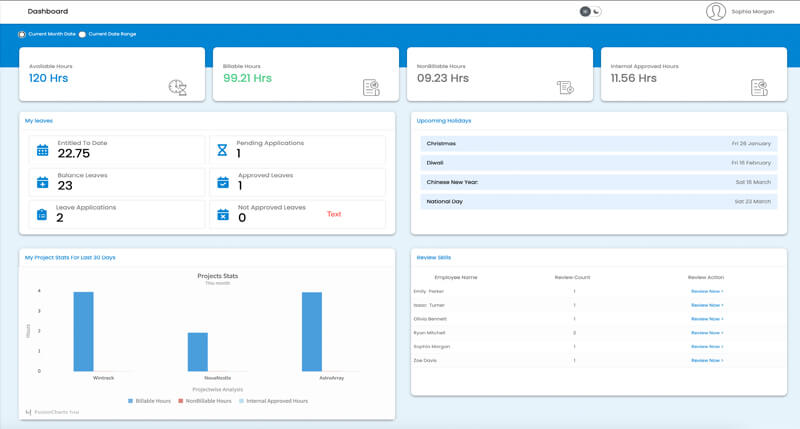Toggle Billable Hours legend in chart
The image size is (800, 429).
151,400
